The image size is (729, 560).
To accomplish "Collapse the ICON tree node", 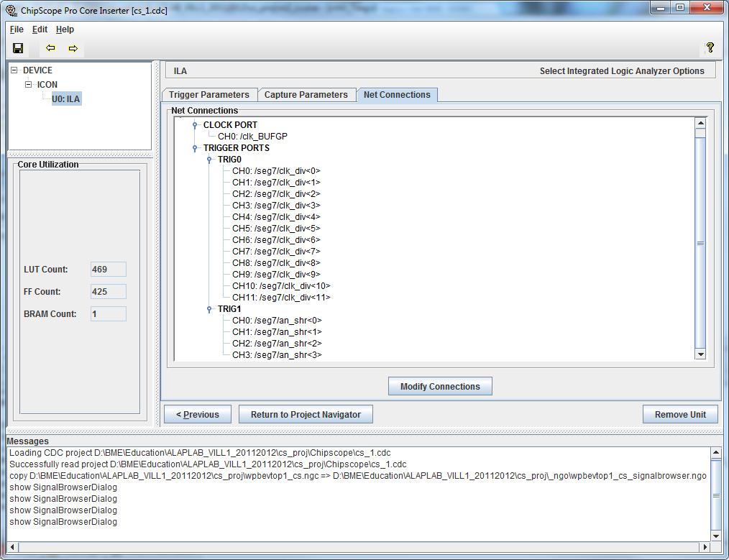I will 28,85.
